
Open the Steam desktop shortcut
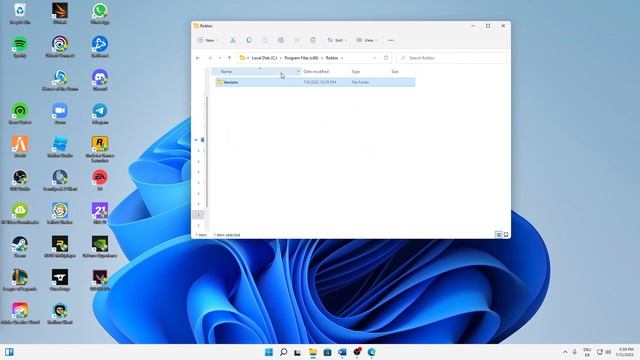click(20, 247)
